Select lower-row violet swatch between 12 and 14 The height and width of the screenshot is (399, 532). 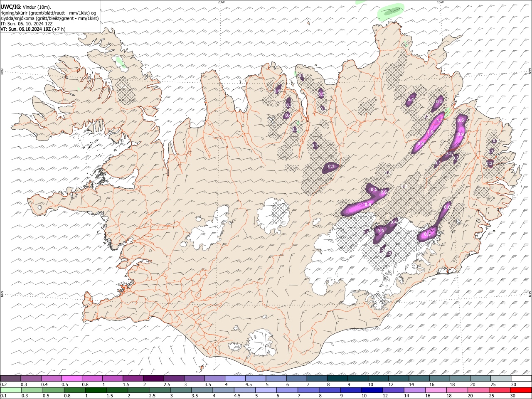point(393,390)
